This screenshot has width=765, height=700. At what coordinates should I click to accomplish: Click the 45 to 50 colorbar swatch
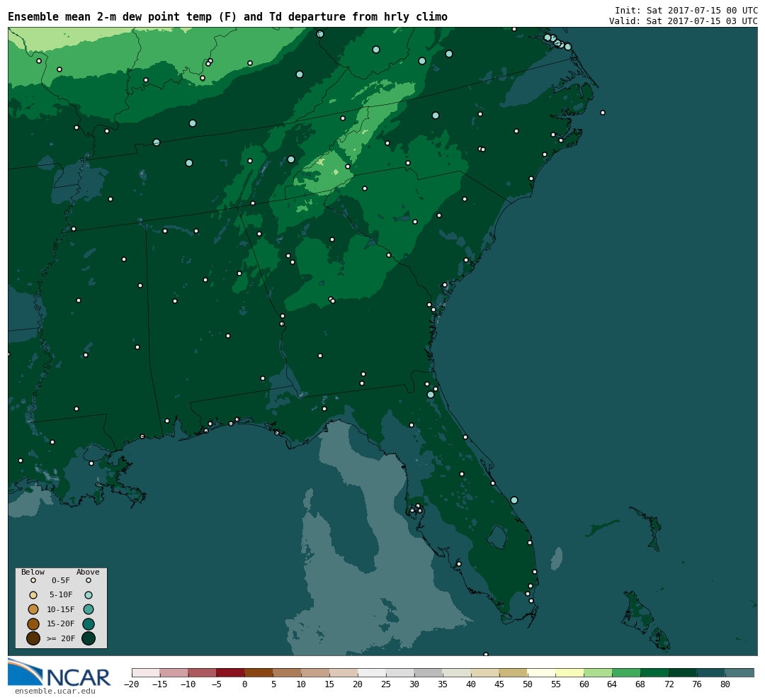514,673
